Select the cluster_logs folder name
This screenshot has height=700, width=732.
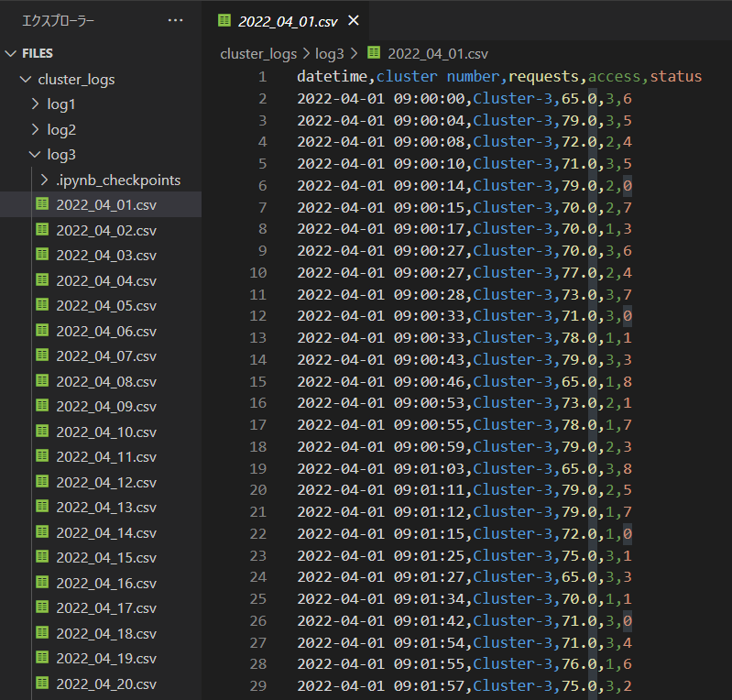click(77, 80)
